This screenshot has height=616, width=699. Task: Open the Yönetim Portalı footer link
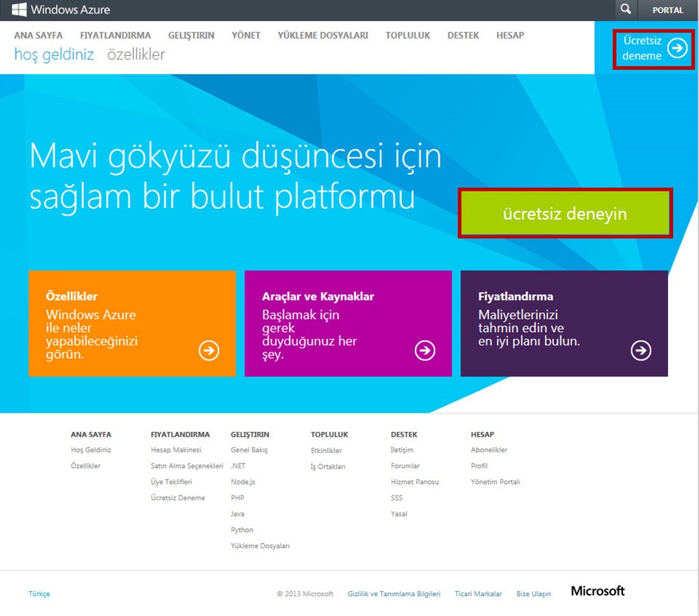[495, 482]
